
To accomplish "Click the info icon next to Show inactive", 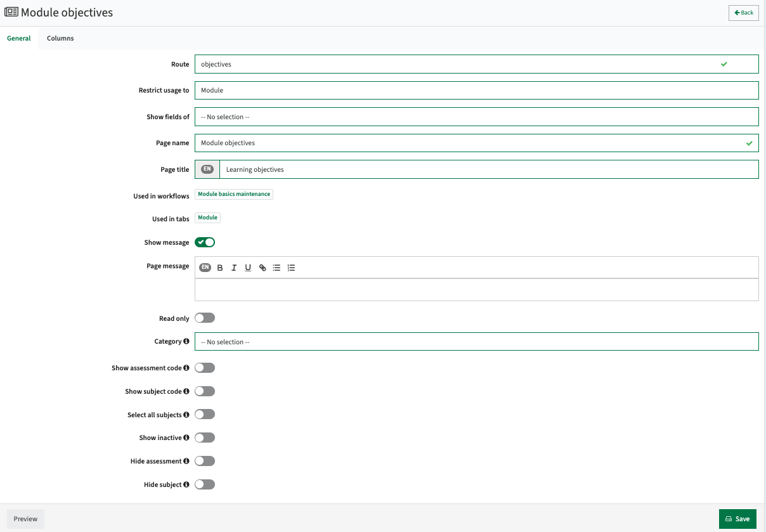I will (x=186, y=438).
